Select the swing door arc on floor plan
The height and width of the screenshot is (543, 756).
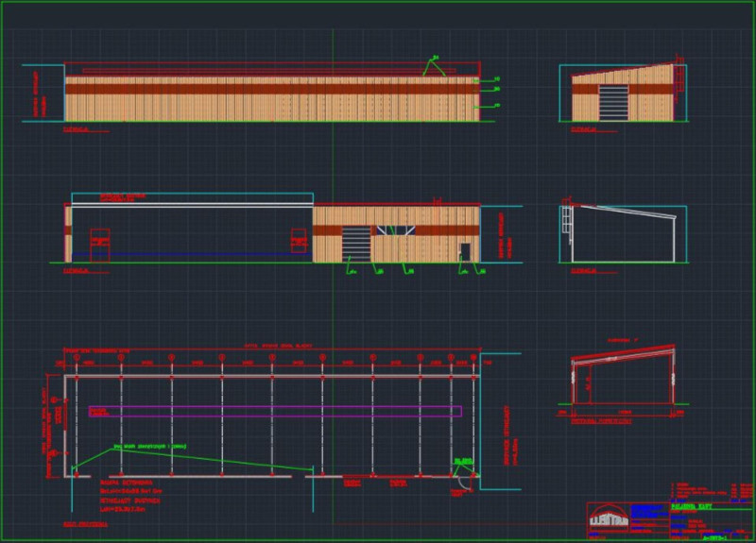[x=464, y=483]
